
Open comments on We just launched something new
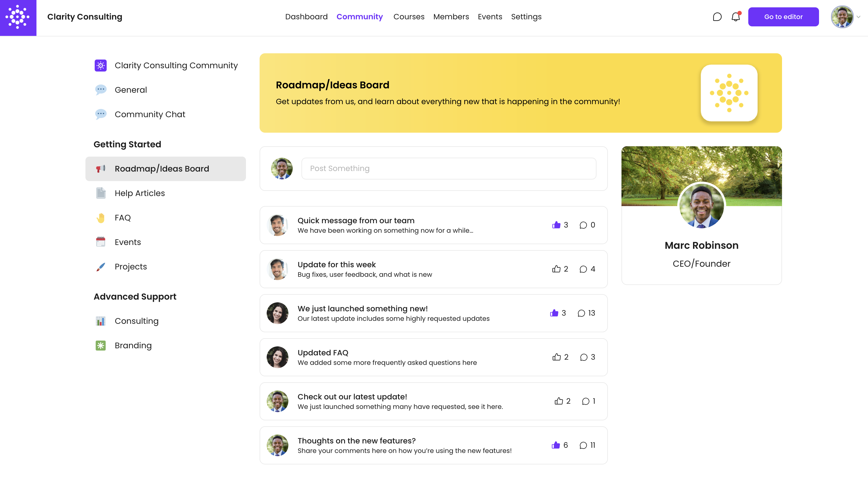click(581, 313)
